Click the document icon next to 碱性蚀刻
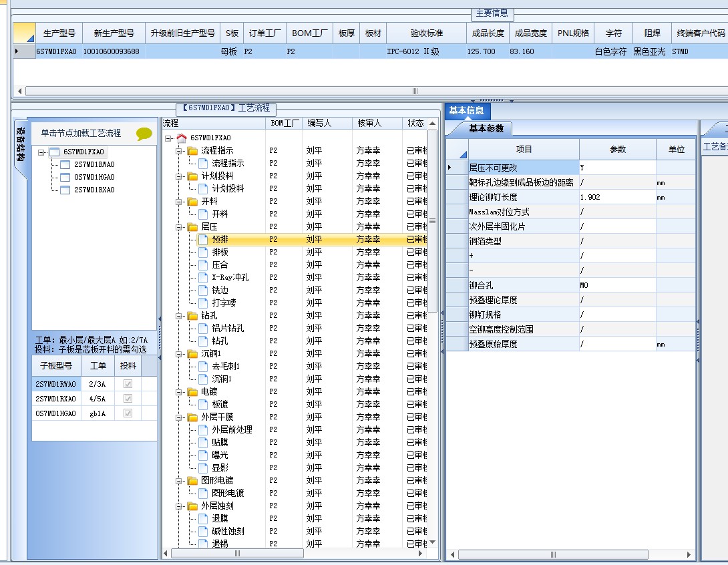Image resolution: width=728 pixels, height=565 pixels. pos(203,531)
